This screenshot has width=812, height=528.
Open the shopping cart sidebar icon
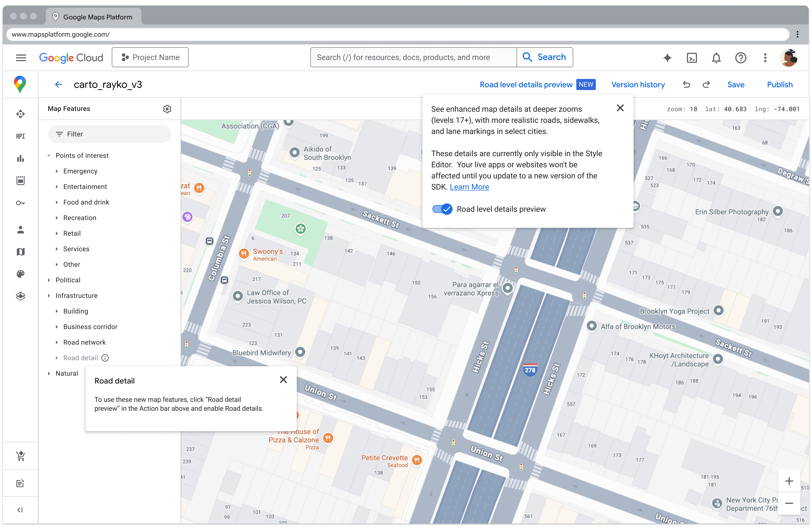coord(20,456)
